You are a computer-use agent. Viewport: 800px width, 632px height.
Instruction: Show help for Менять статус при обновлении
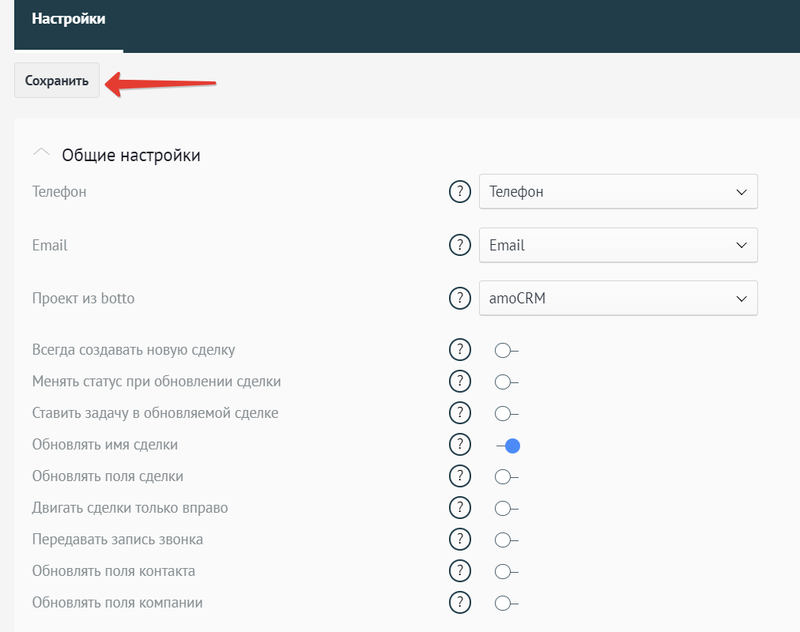coord(459,382)
